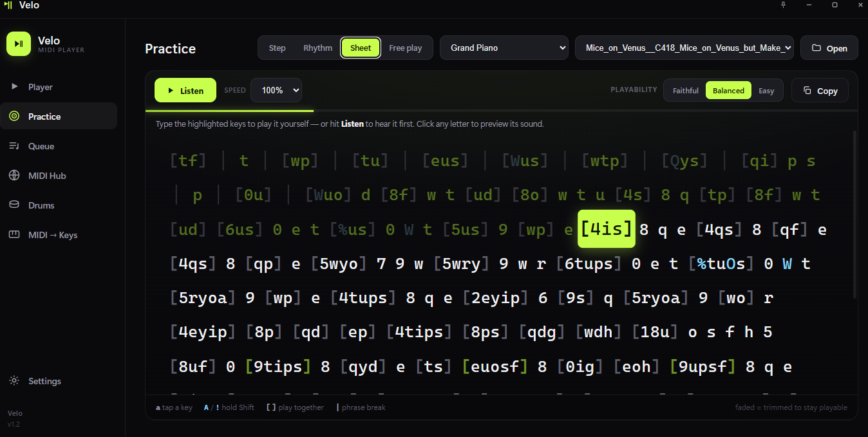
Task: Switch to the Free play tab
Action: click(406, 48)
